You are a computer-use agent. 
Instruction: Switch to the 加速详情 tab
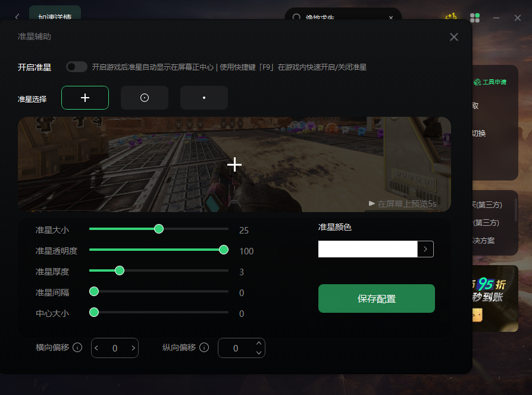coord(55,17)
